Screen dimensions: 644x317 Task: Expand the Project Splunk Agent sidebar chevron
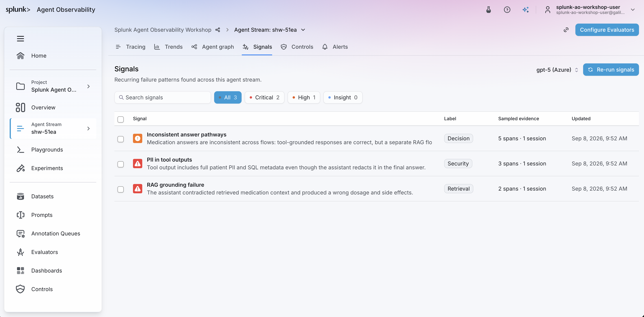click(x=89, y=86)
